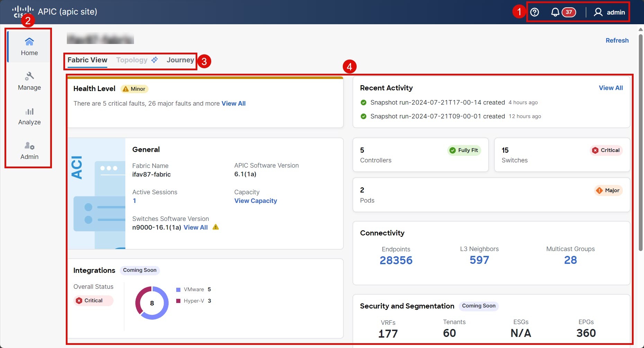Click Hyper-V count 3 in legend
This screenshot has width=644, height=348.
[x=209, y=301]
